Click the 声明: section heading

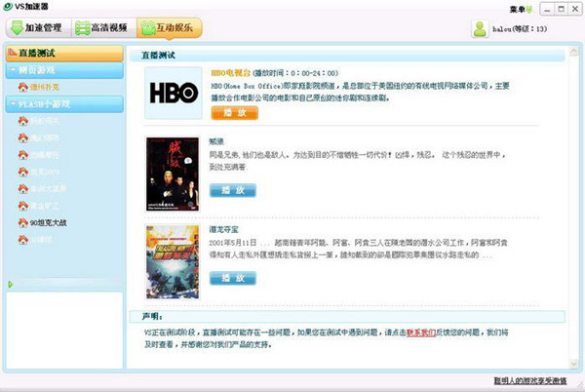pos(152,317)
